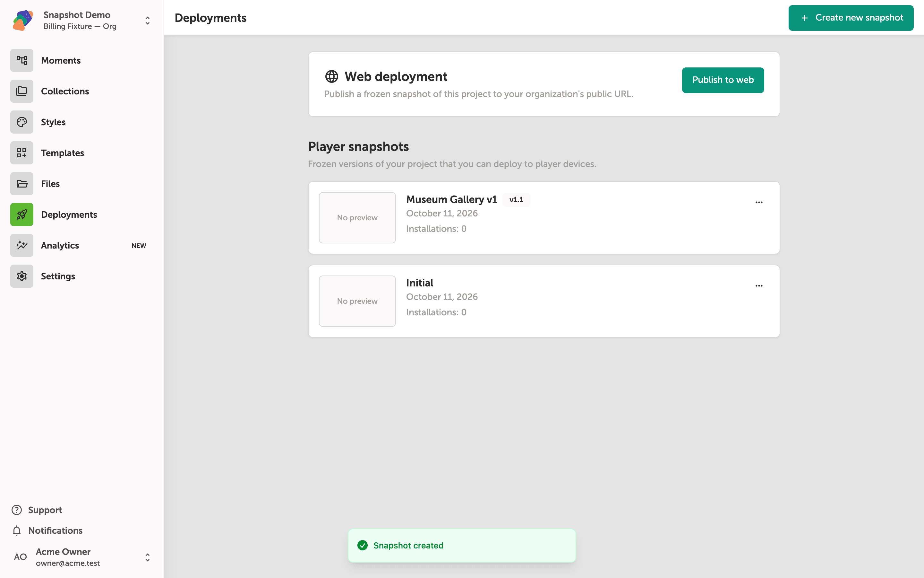This screenshot has height=578, width=924.
Task: Click the Snapshot created checkmark icon
Action: click(x=362, y=546)
